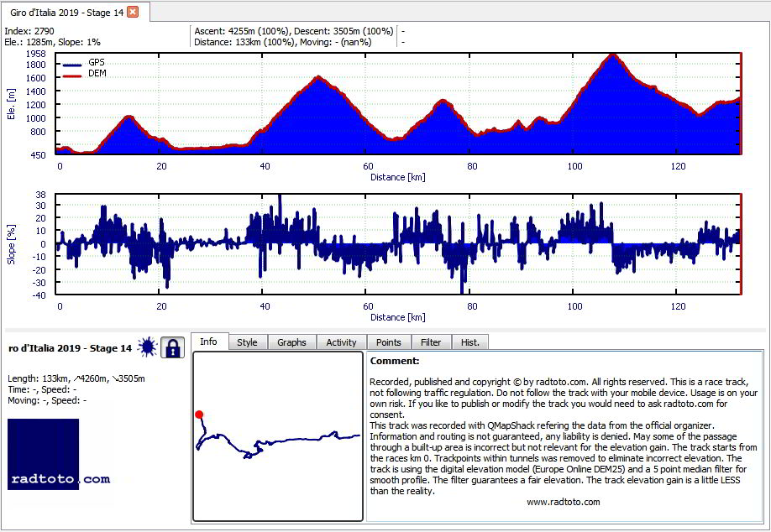Select the red start point on map
The width and height of the screenshot is (771, 532).
coord(199,415)
